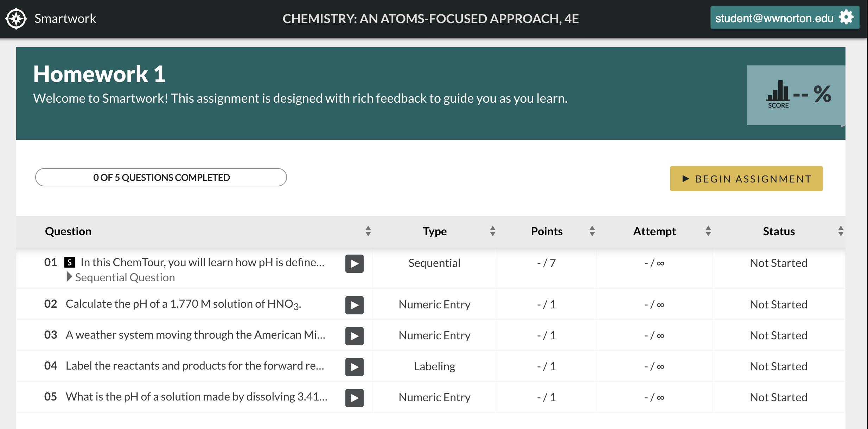
Task: Sort table by Type column arrows
Action: [x=492, y=231]
